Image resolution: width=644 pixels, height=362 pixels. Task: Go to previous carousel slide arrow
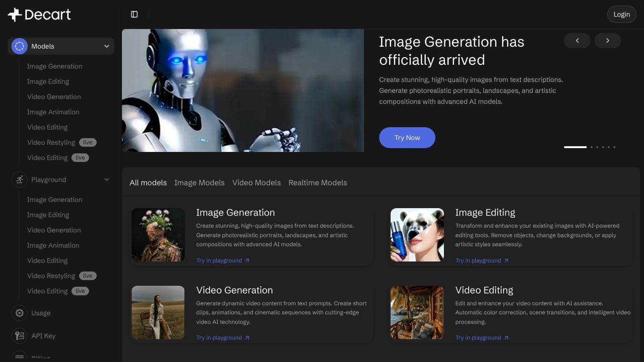click(577, 40)
